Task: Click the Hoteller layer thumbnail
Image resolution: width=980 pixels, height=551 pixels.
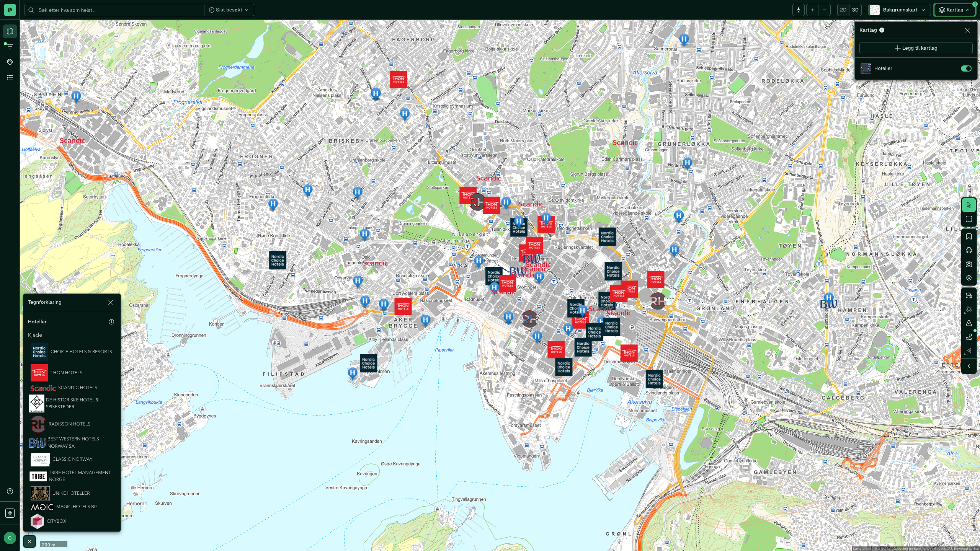Action: coord(866,68)
